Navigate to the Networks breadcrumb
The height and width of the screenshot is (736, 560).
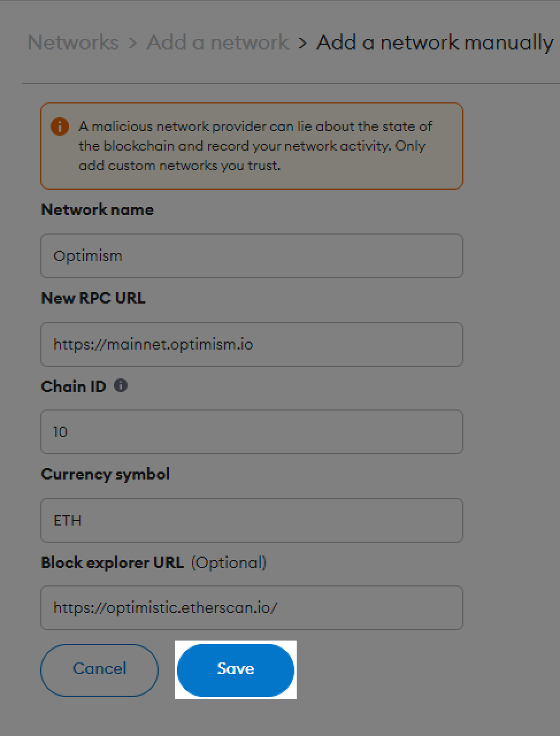click(x=72, y=42)
